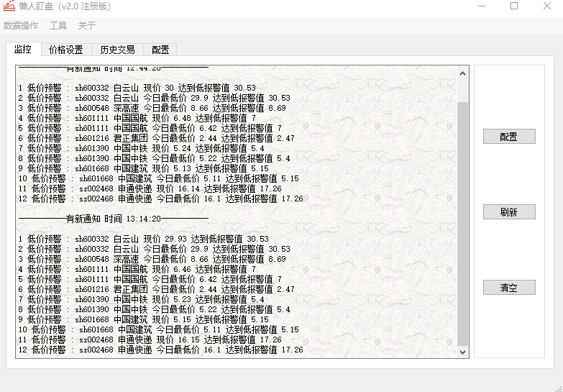Click the 刷新 button

[509, 212]
